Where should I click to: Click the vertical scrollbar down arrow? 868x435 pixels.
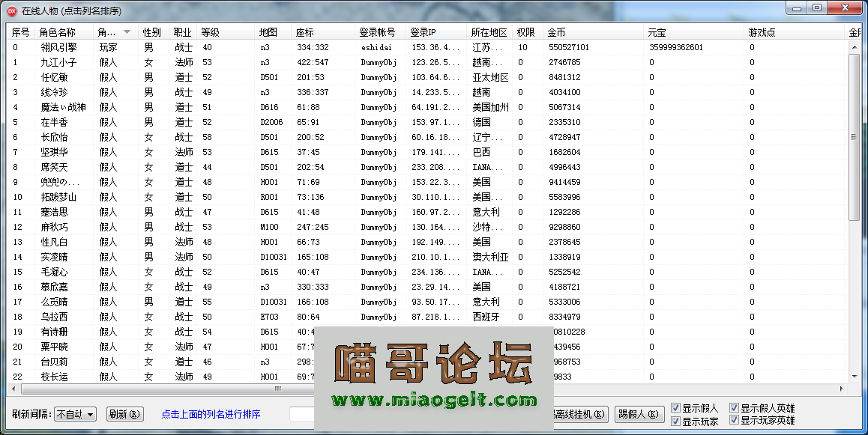[x=854, y=376]
